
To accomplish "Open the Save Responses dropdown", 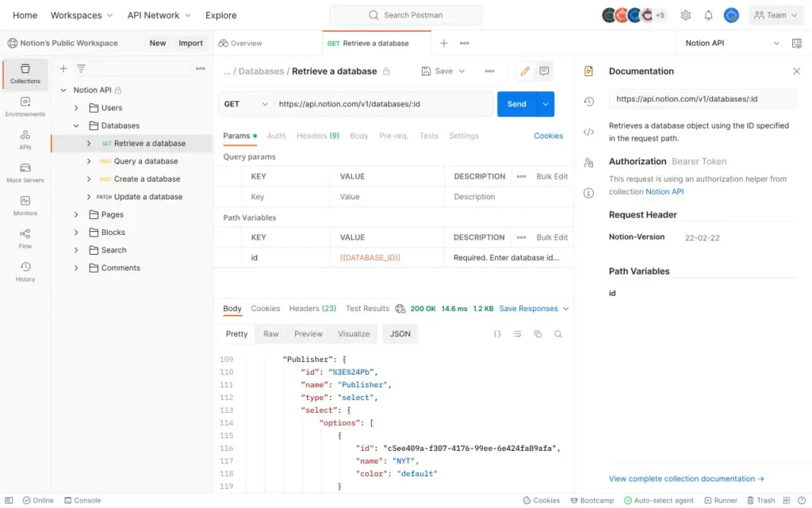I will pos(534,309).
